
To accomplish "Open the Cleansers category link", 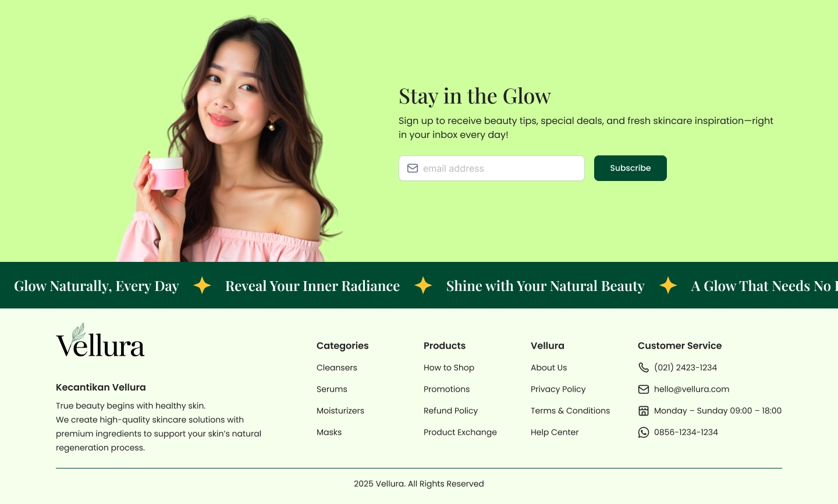I will [x=337, y=368].
